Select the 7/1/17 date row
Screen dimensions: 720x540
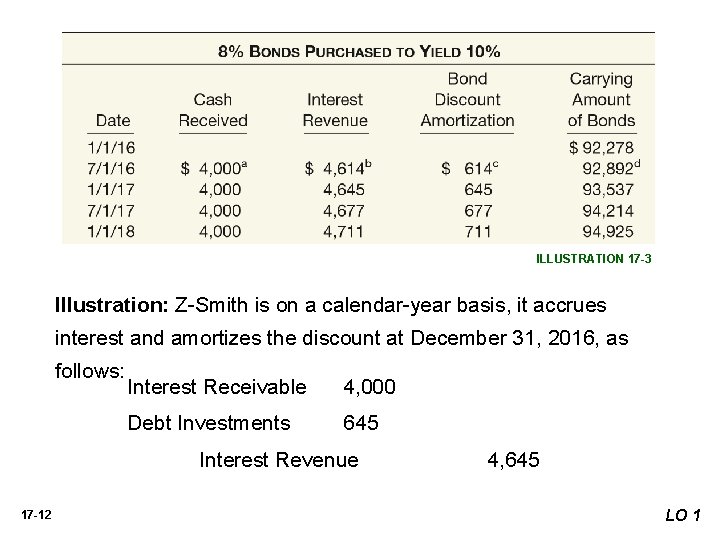[x=112, y=210]
